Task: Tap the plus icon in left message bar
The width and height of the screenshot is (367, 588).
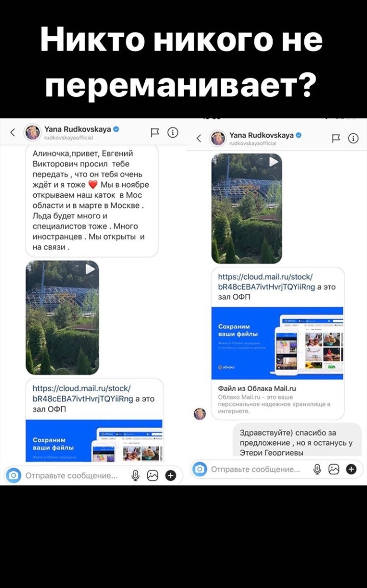Action: [171, 475]
